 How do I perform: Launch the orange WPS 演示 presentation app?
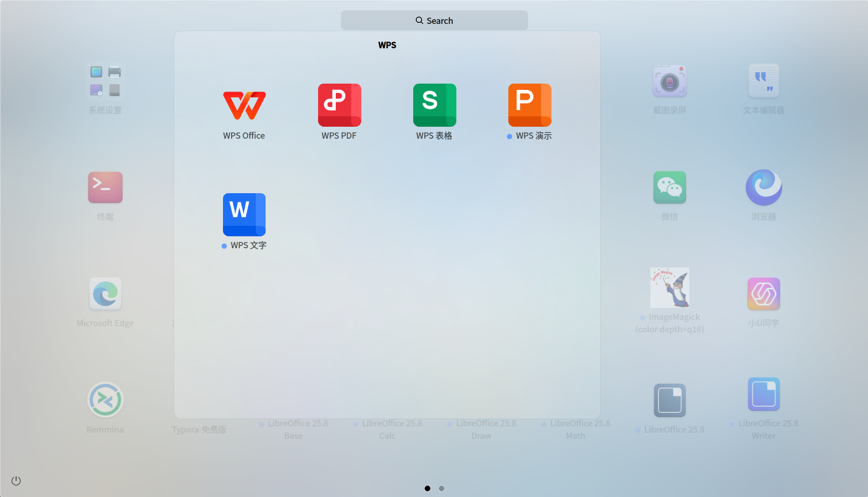click(x=530, y=105)
